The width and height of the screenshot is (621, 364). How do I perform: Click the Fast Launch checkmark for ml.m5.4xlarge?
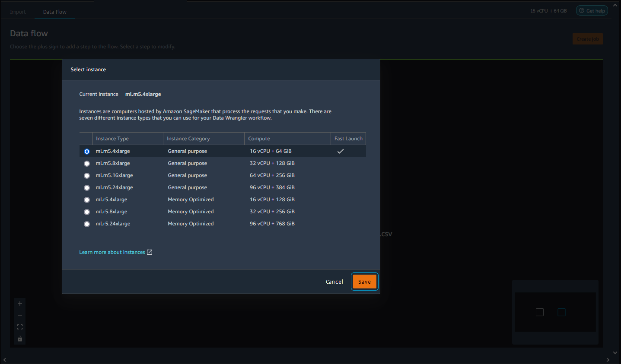click(341, 151)
